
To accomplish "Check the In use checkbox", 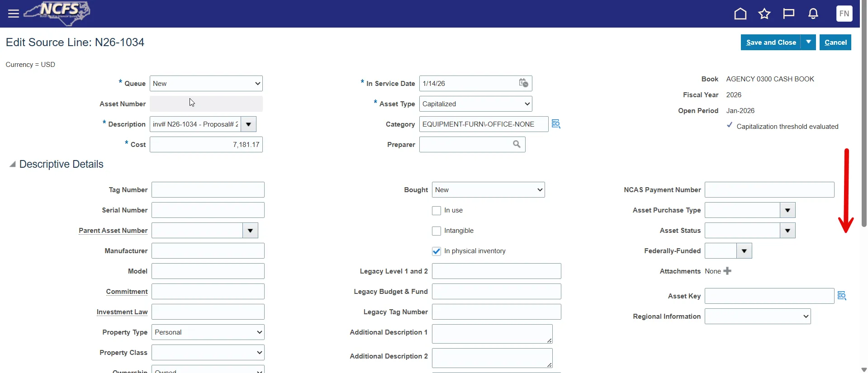I will click(436, 211).
